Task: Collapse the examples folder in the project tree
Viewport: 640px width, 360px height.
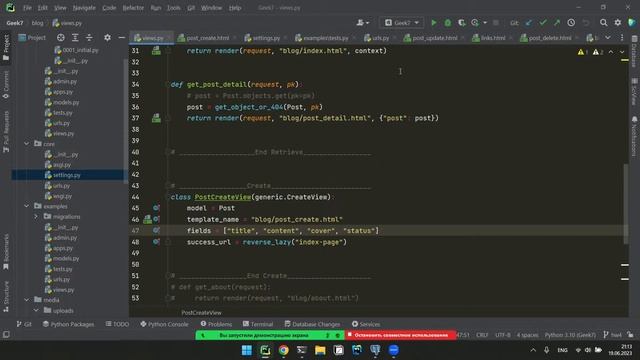Action: [x=27, y=206]
